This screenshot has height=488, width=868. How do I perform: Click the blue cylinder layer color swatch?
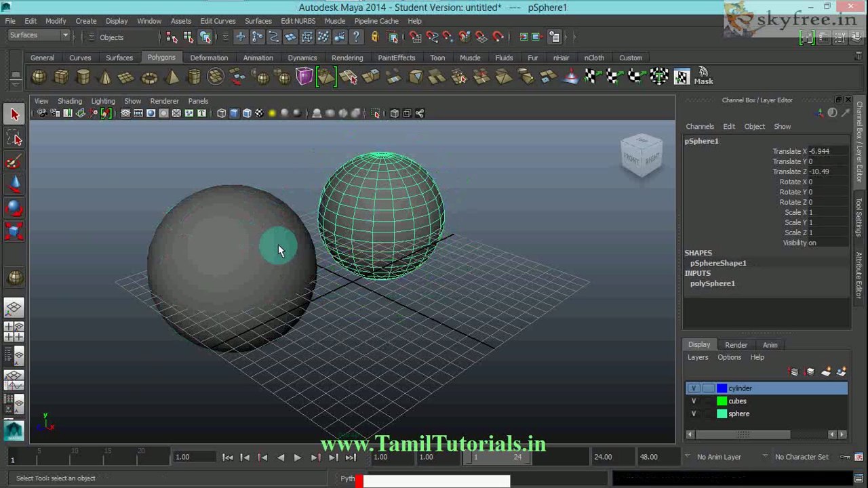722,388
